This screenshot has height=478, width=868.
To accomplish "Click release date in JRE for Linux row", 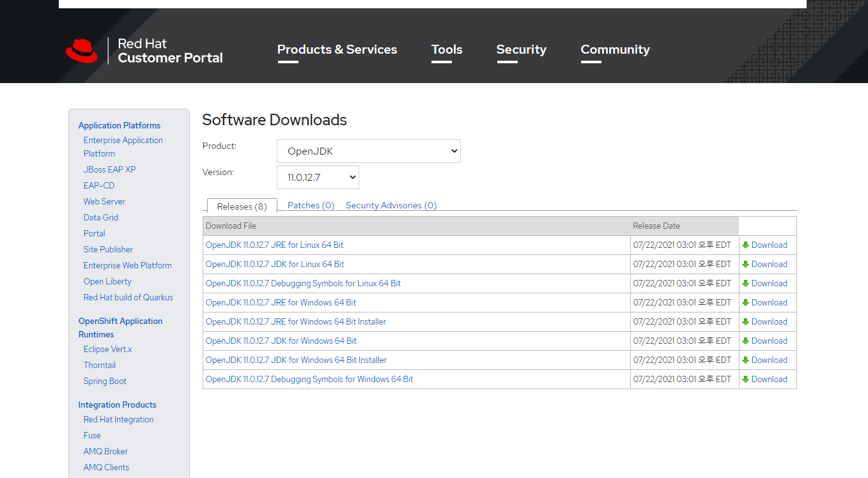I will point(682,245).
